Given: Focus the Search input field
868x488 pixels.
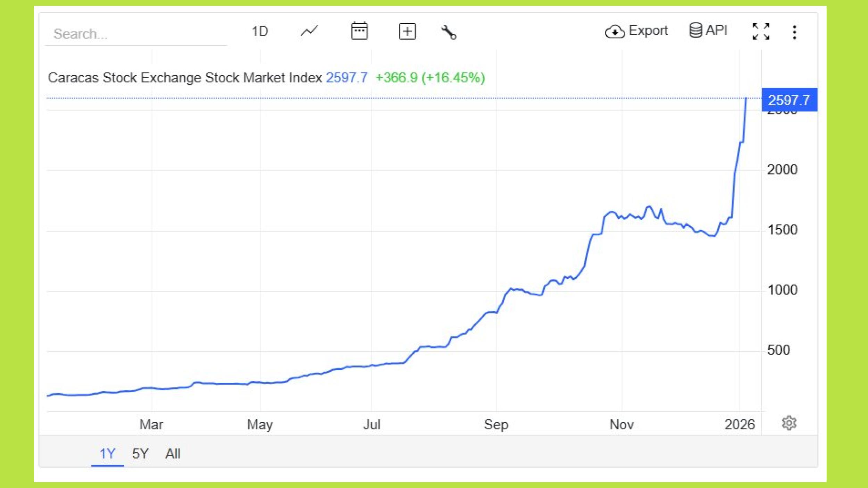Looking at the screenshot, I should click(x=135, y=34).
